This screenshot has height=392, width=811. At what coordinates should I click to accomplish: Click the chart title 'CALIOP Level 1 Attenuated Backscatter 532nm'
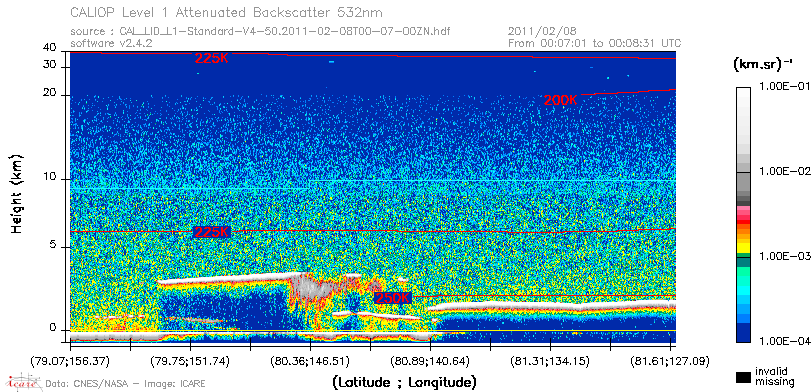click(x=227, y=12)
